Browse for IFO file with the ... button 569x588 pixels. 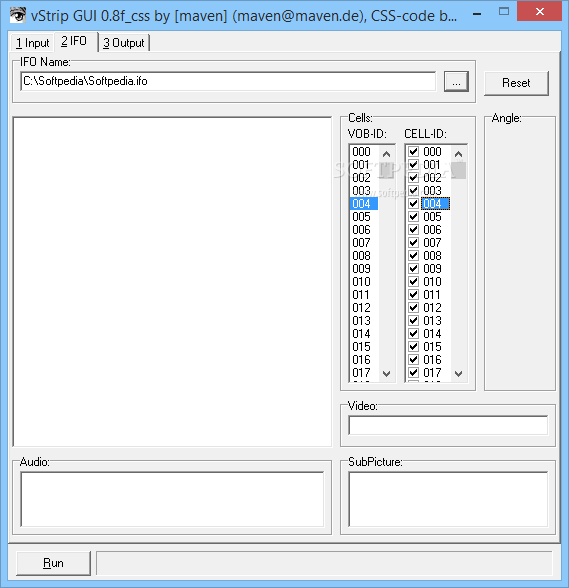[x=456, y=81]
